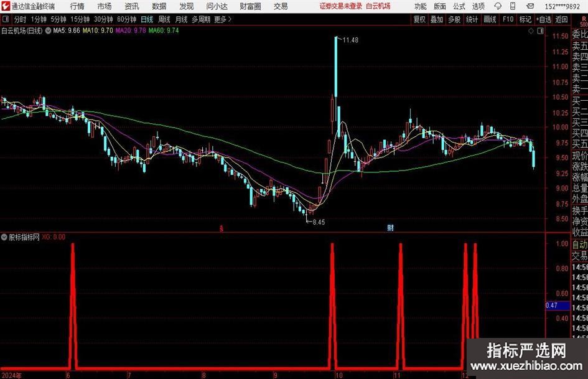Open the 交易 menu
The height and width of the screenshot is (379, 588).
[x=281, y=6]
